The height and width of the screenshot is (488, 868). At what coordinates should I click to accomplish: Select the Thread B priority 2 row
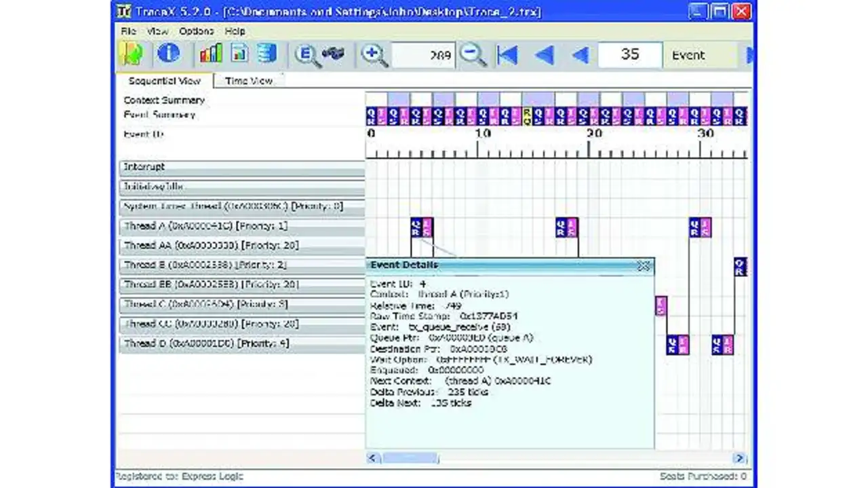pos(242,265)
